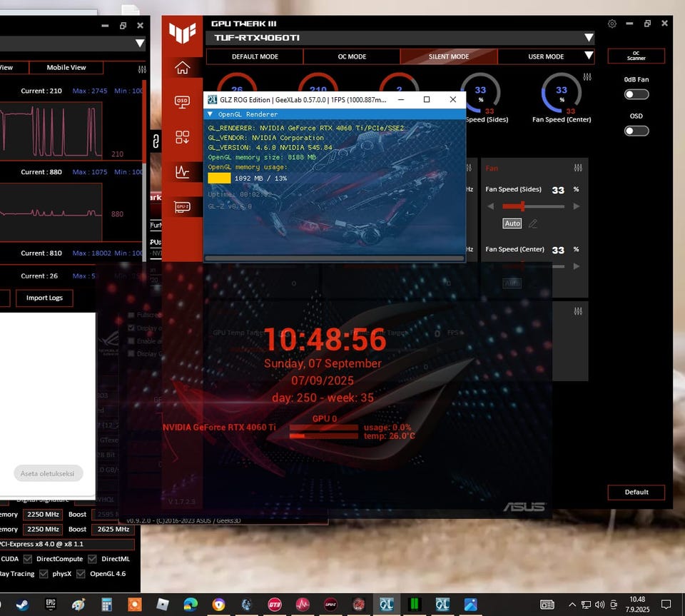Screen dimensions: 685x616
Task: Collapse the OpenGL Renderer section
Action: point(210,114)
